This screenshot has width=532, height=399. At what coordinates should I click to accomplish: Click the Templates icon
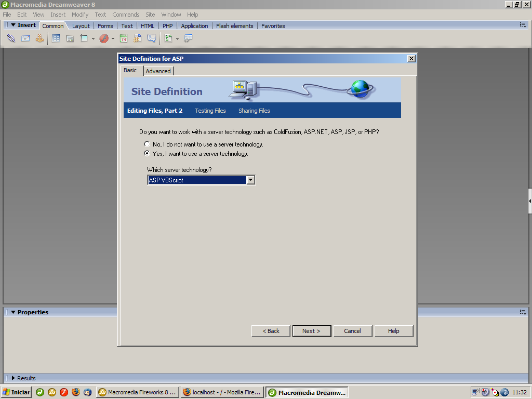click(168, 38)
